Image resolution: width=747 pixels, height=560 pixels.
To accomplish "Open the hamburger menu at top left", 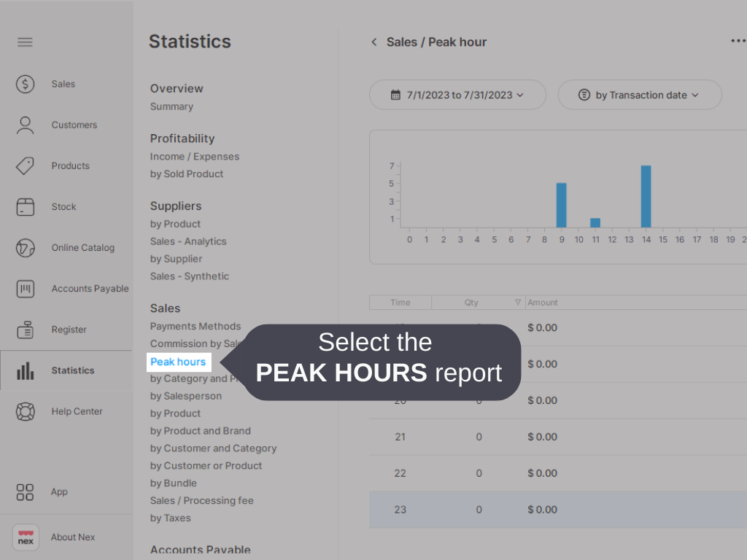I will tap(25, 42).
